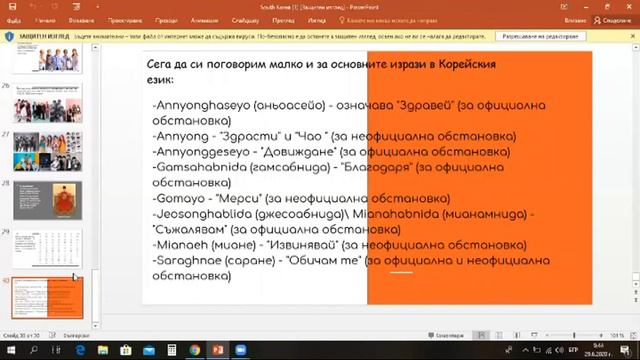
Task: Switch to the Начало ribbon tab
Action: coord(45,20)
